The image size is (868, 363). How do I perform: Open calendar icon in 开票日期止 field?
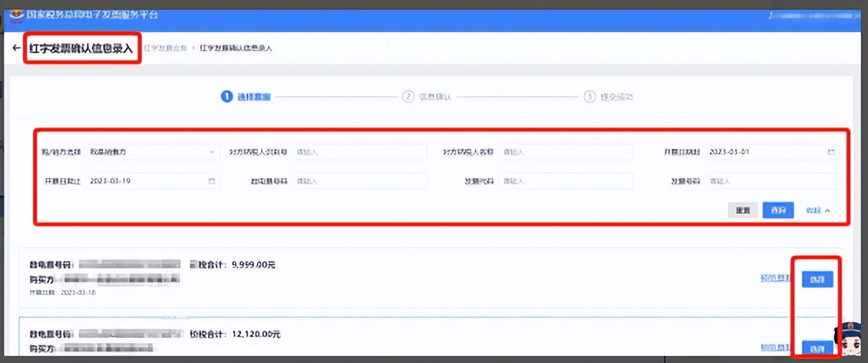click(212, 181)
